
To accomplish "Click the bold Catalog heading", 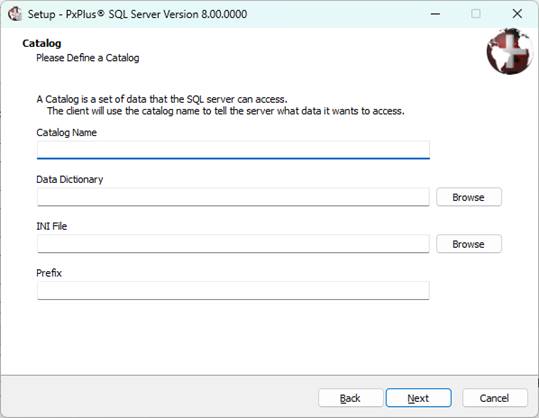I will click(x=42, y=43).
